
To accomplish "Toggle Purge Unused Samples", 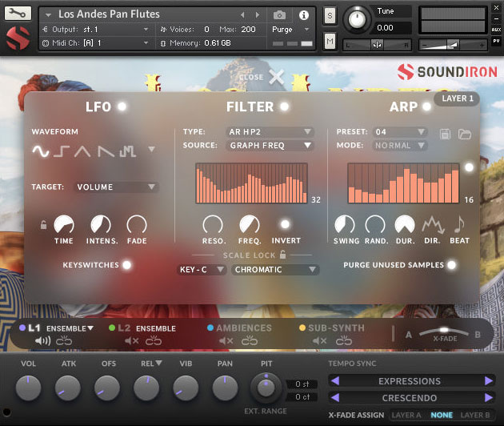I will coord(452,265).
